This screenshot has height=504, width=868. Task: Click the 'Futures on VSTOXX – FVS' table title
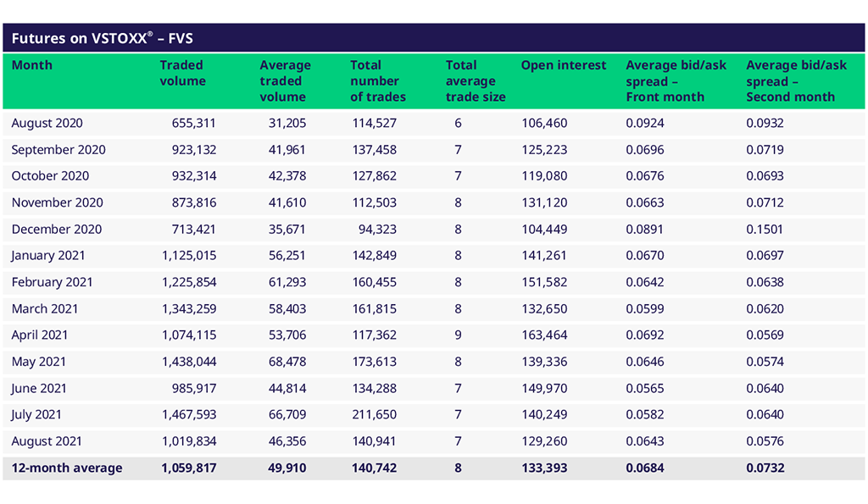tap(103, 38)
